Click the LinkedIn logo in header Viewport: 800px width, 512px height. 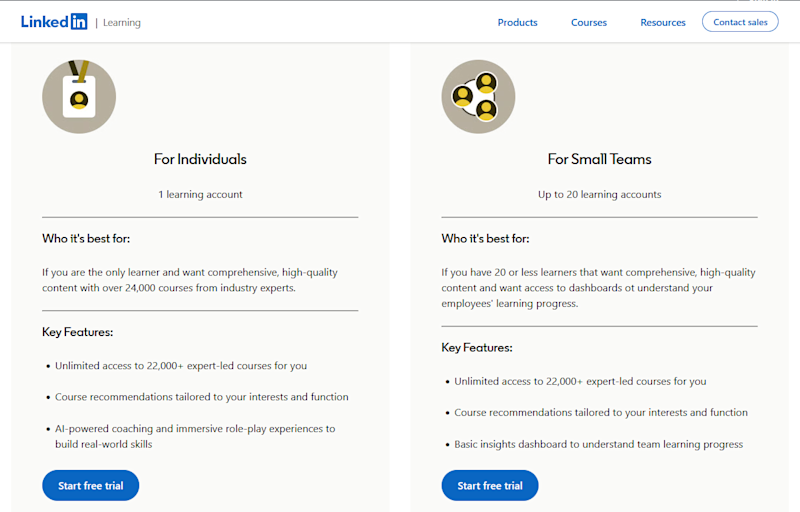(x=54, y=22)
